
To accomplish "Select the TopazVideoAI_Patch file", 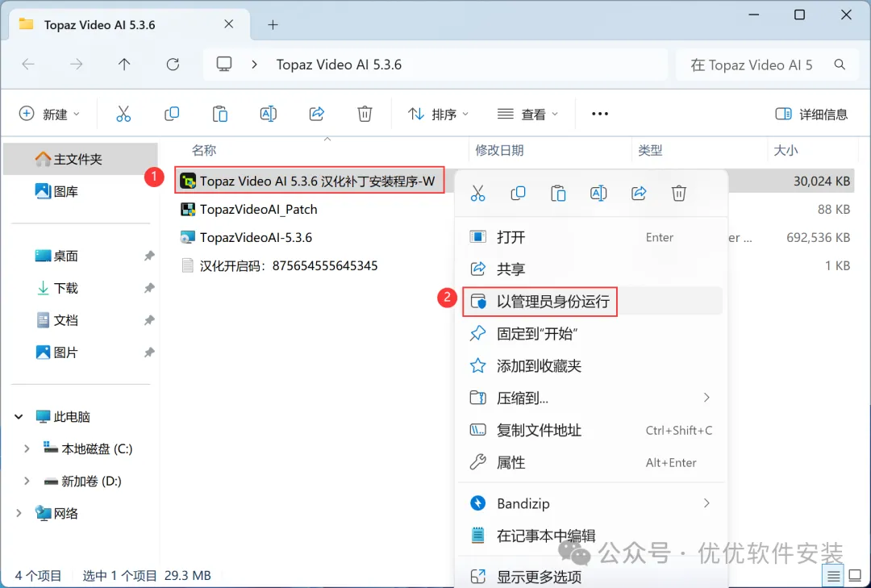I will [249, 210].
